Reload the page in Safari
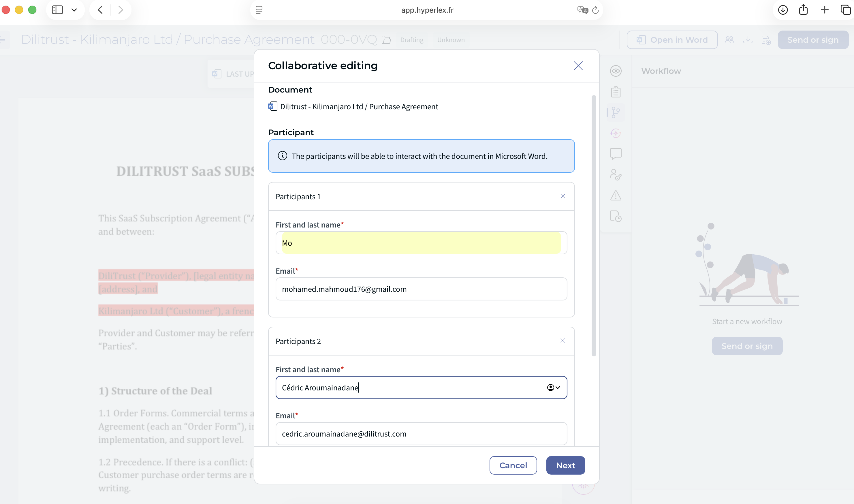854x504 pixels. point(595,10)
